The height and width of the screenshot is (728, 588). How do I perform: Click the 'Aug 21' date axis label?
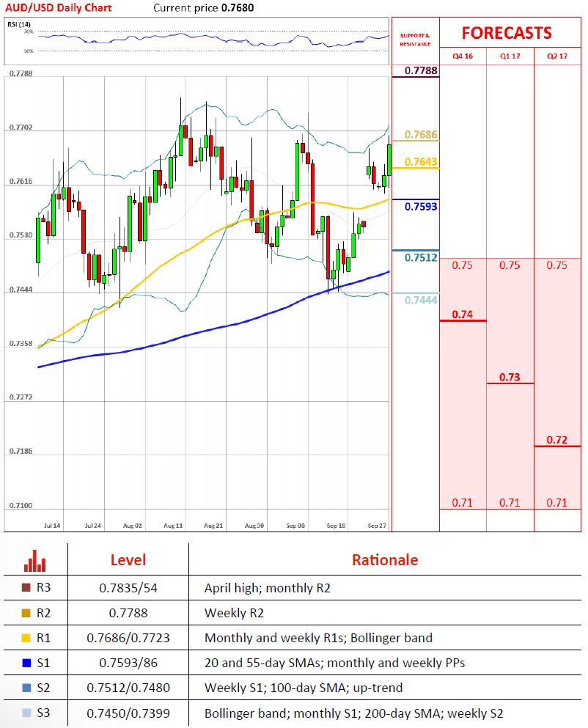tap(213, 526)
